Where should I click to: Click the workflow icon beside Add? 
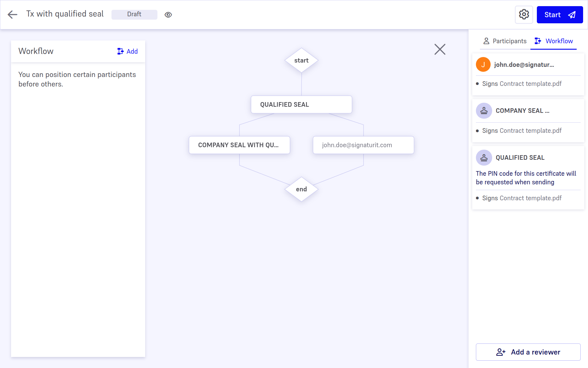(120, 51)
